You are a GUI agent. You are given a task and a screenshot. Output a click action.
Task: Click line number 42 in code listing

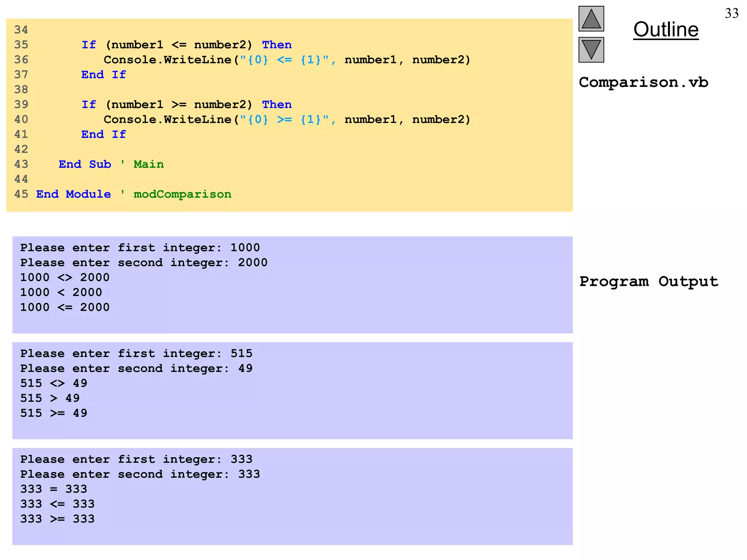click(x=21, y=149)
